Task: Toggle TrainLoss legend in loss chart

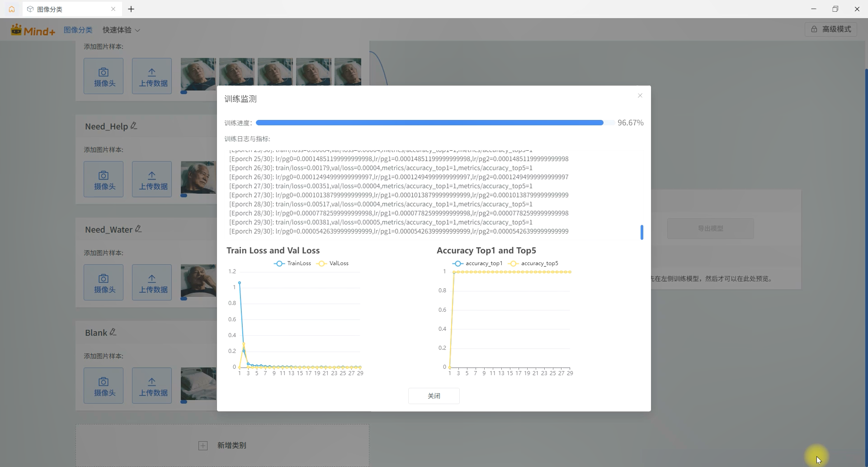Action: (x=292, y=263)
